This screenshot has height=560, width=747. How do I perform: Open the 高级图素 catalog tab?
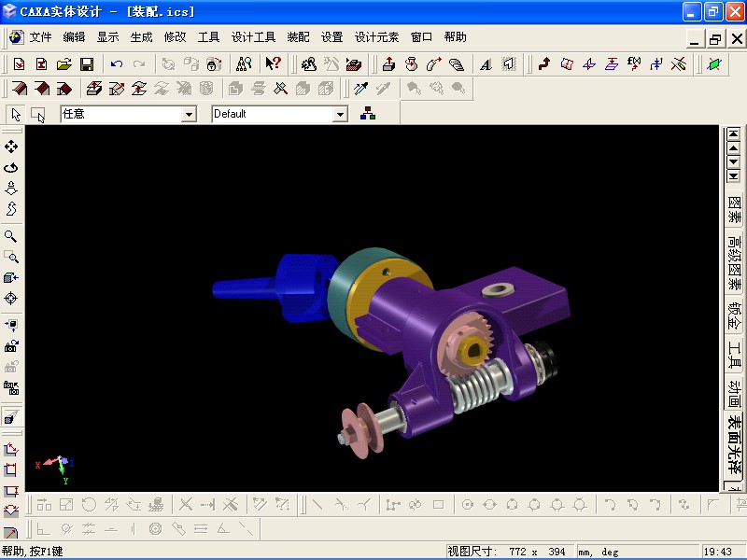coord(734,263)
